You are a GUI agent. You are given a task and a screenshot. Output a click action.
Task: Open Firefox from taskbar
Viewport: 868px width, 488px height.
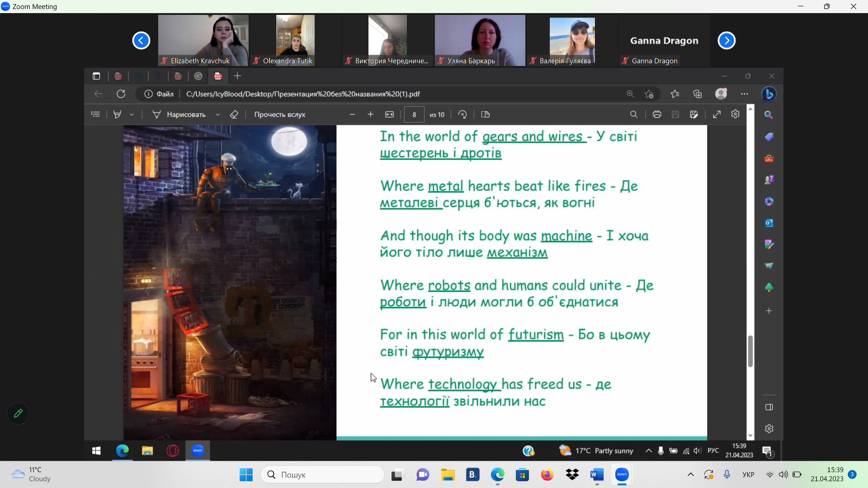(547, 474)
